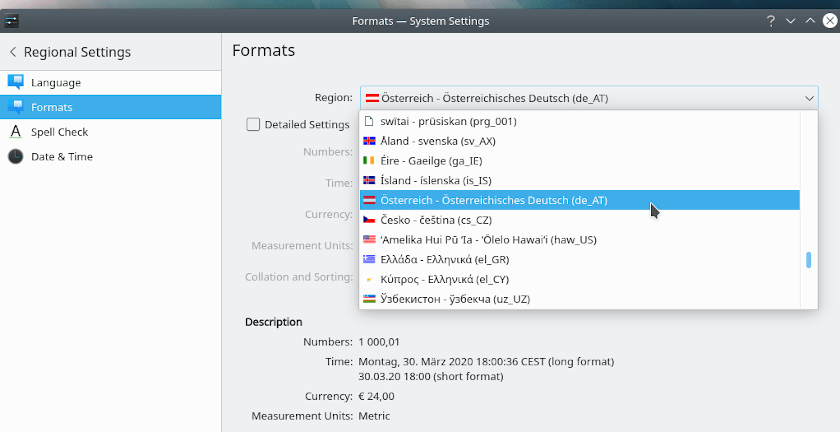Click the Date & Time clock icon
This screenshot has width=840, height=432.
point(16,157)
